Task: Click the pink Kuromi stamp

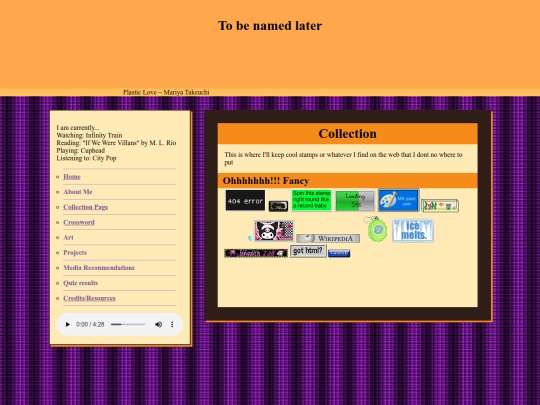Action: click(x=274, y=231)
